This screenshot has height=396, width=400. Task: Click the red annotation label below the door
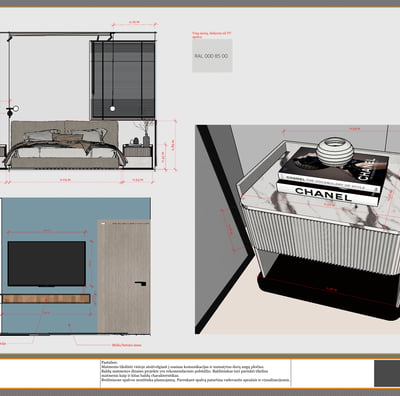pos(127,345)
